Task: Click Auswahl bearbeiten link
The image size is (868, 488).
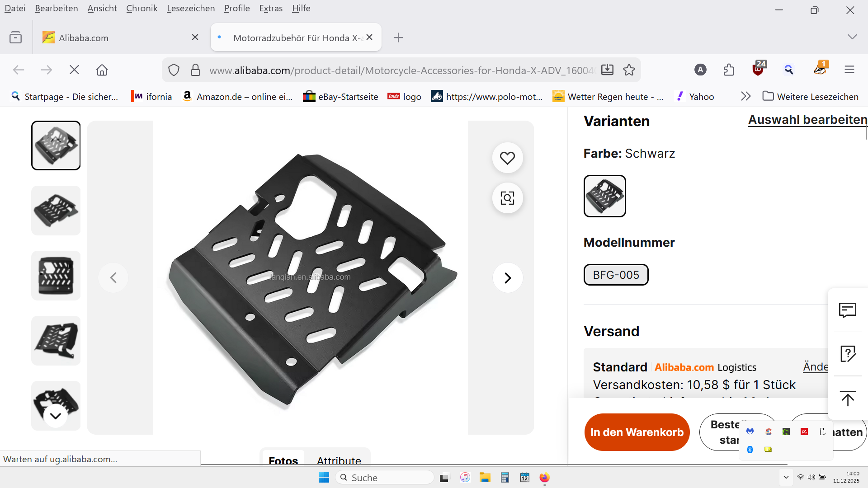Action: [807, 120]
